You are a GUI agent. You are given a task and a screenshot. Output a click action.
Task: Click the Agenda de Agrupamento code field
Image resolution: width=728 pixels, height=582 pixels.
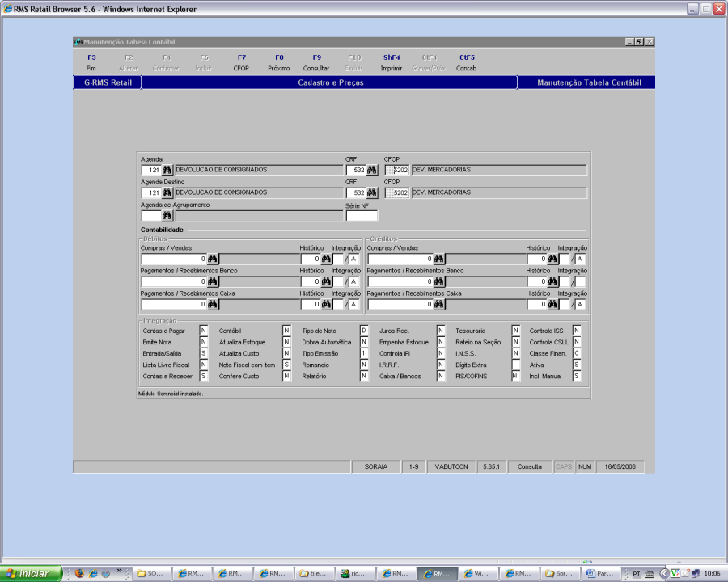[151, 215]
